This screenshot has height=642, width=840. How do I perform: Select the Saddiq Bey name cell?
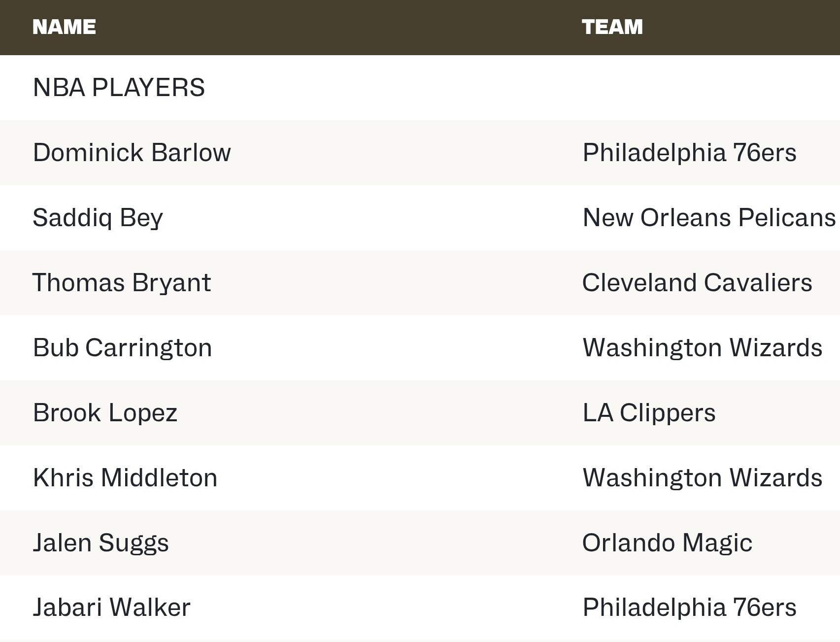point(98,218)
